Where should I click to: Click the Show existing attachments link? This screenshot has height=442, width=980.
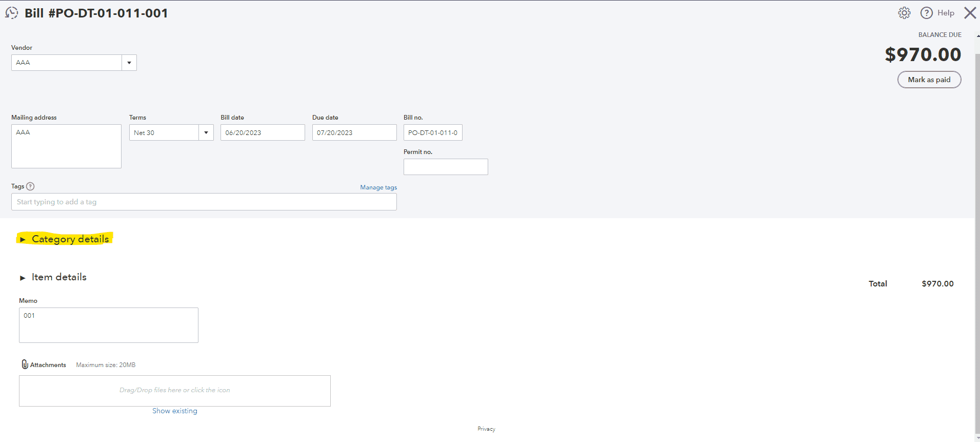tap(174, 411)
